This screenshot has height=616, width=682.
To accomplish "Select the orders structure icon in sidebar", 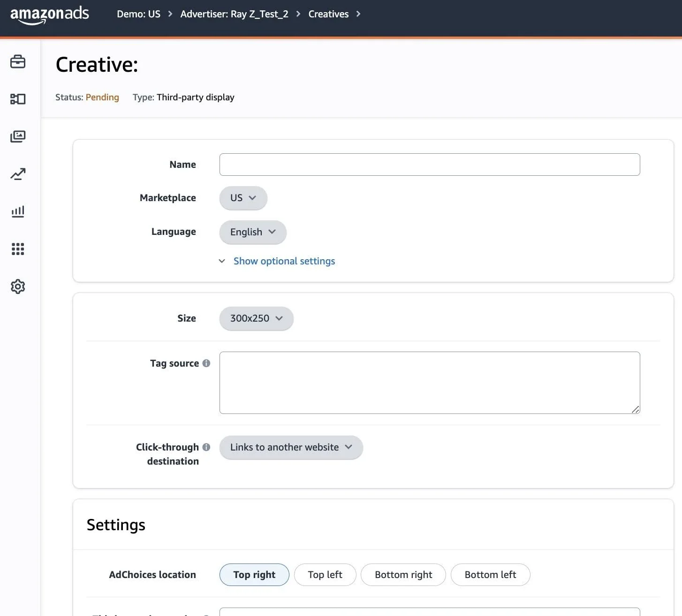I will click(x=18, y=99).
